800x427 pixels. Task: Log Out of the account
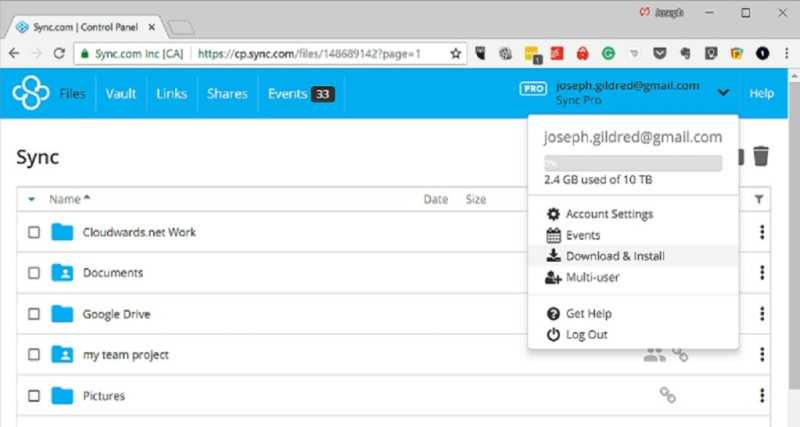point(586,335)
